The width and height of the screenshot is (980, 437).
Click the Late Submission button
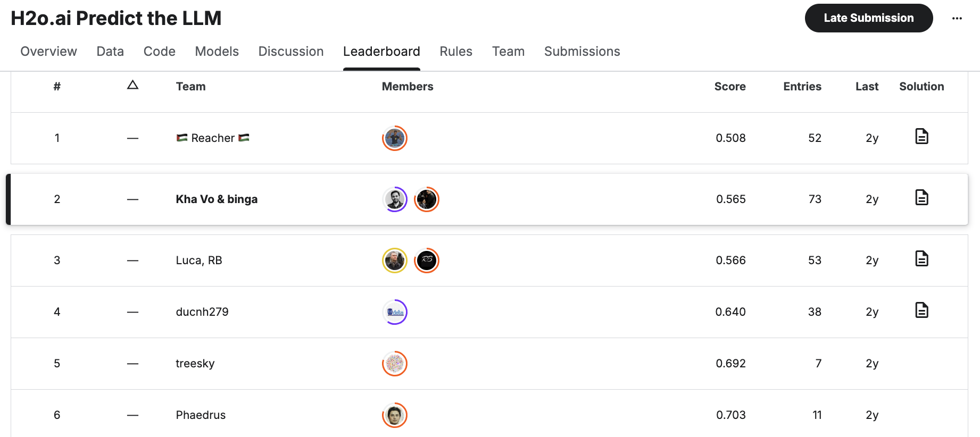[869, 18]
